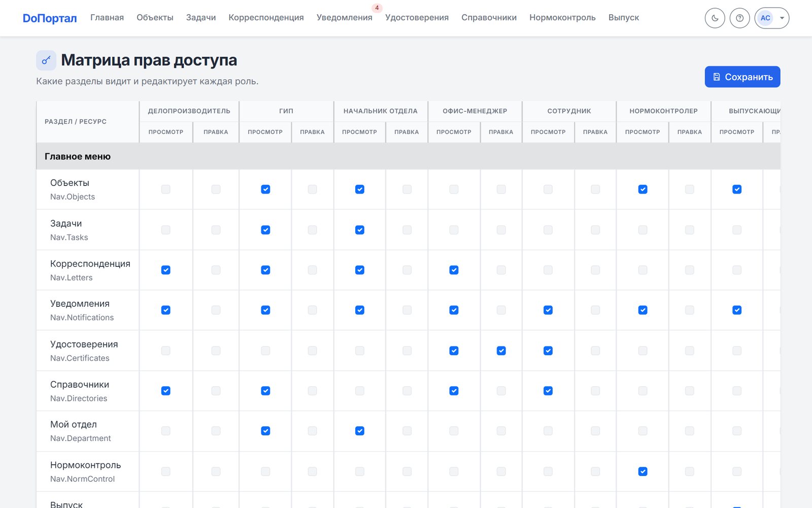Click the notifications badge showing 4
The width and height of the screenshot is (812, 508).
[x=377, y=8]
